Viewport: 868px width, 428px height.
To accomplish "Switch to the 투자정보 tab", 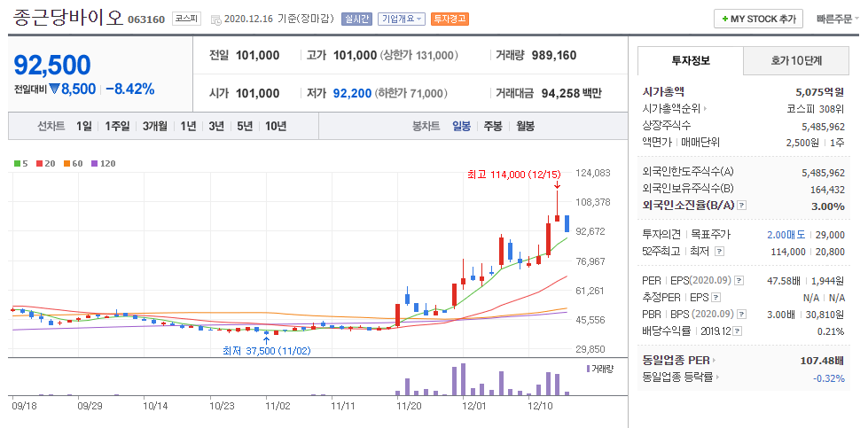I will tap(691, 61).
